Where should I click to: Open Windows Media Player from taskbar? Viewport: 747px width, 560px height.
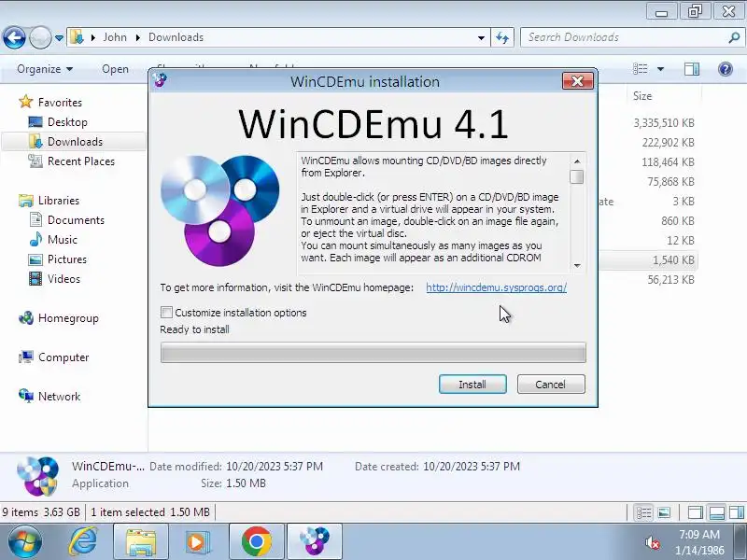click(x=197, y=542)
